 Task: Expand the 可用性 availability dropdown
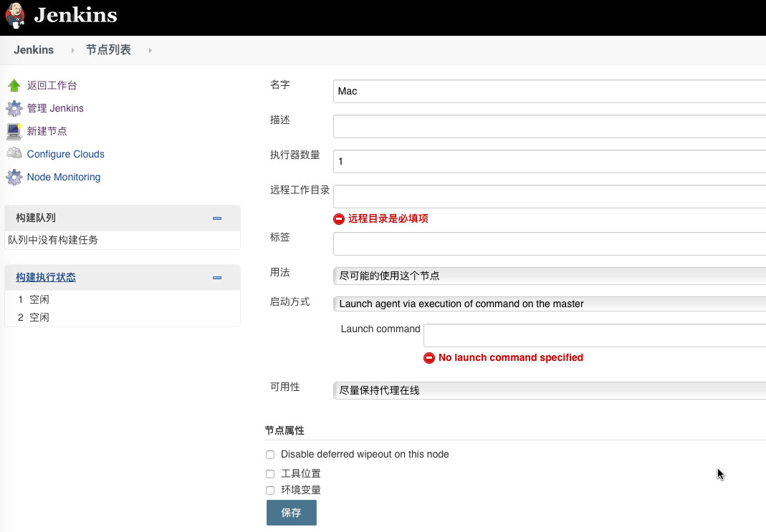pyautogui.click(x=549, y=390)
